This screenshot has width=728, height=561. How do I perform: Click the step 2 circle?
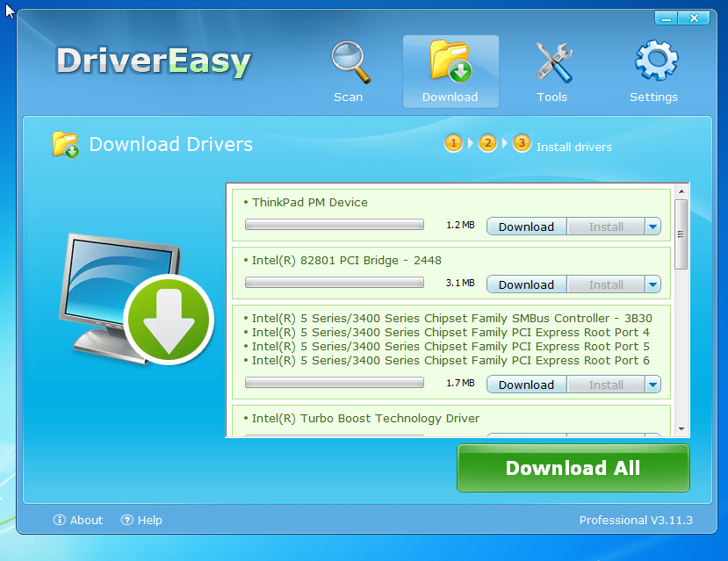coord(487,143)
